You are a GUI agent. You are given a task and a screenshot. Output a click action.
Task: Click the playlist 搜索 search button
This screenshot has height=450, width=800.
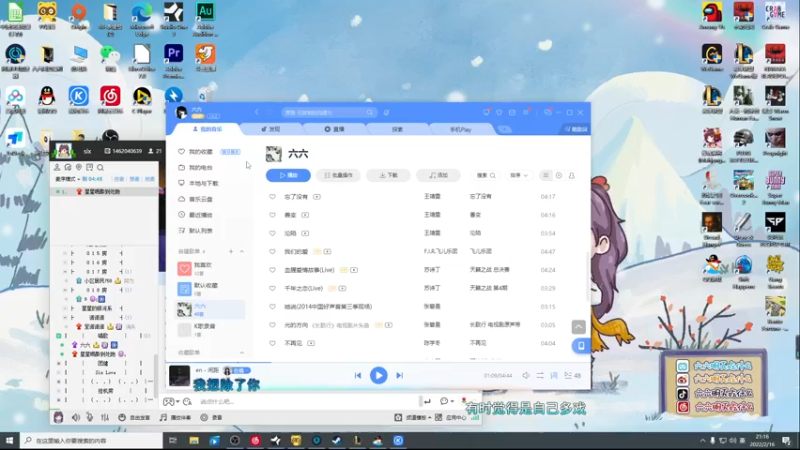click(486, 175)
